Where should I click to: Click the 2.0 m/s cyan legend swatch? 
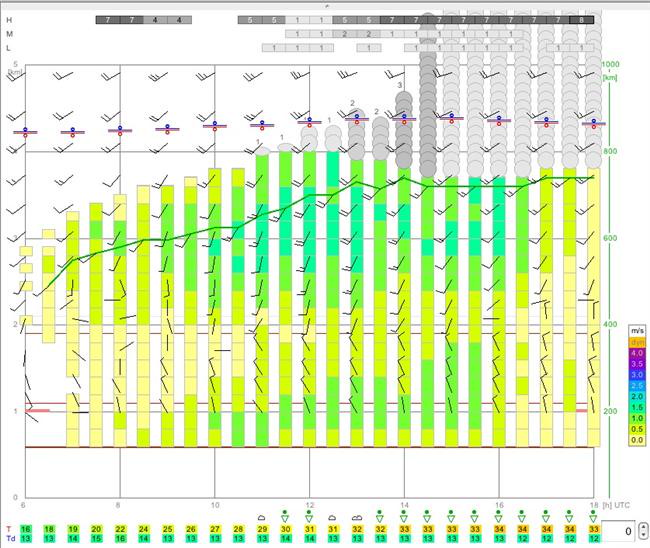click(x=637, y=397)
